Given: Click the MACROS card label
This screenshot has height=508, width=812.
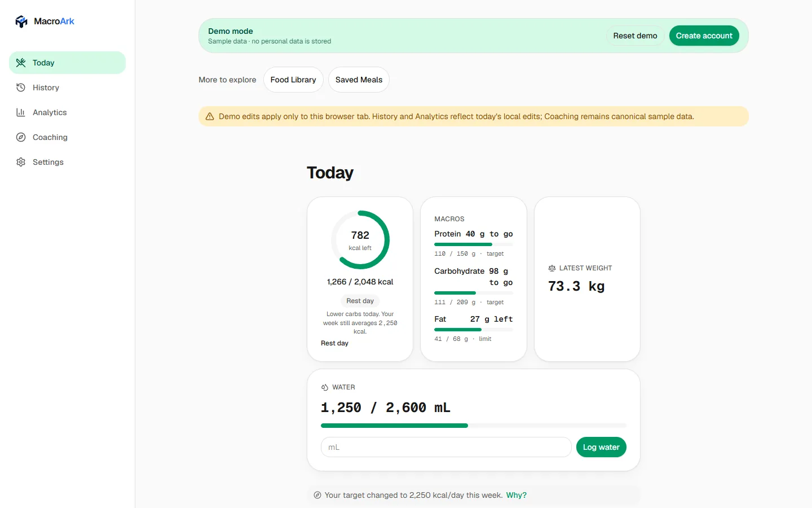Looking at the screenshot, I should click(x=449, y=219).
